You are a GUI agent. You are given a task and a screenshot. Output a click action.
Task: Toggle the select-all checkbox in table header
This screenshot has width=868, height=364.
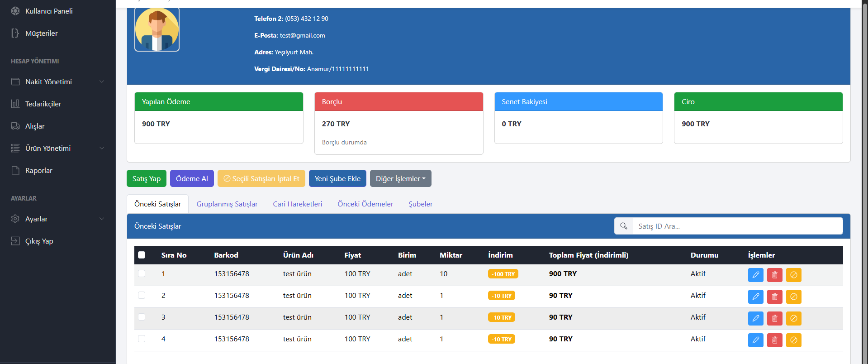(x=142, y=255)
